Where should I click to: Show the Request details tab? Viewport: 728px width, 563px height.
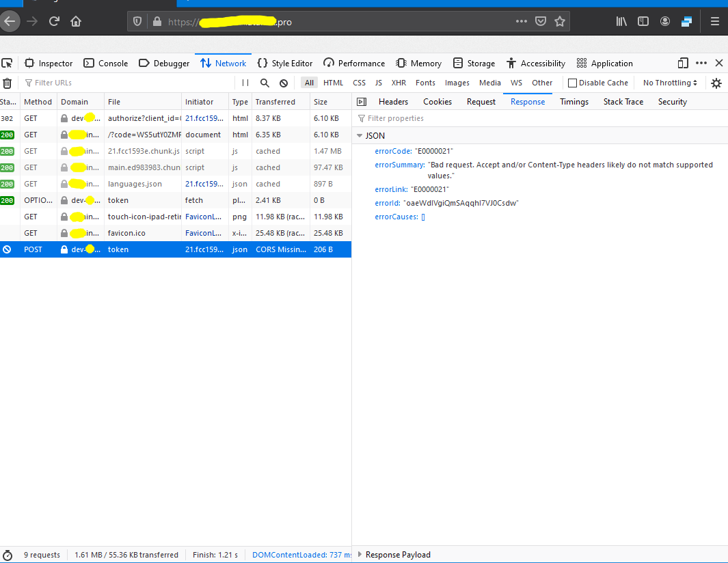click(481, 102)
